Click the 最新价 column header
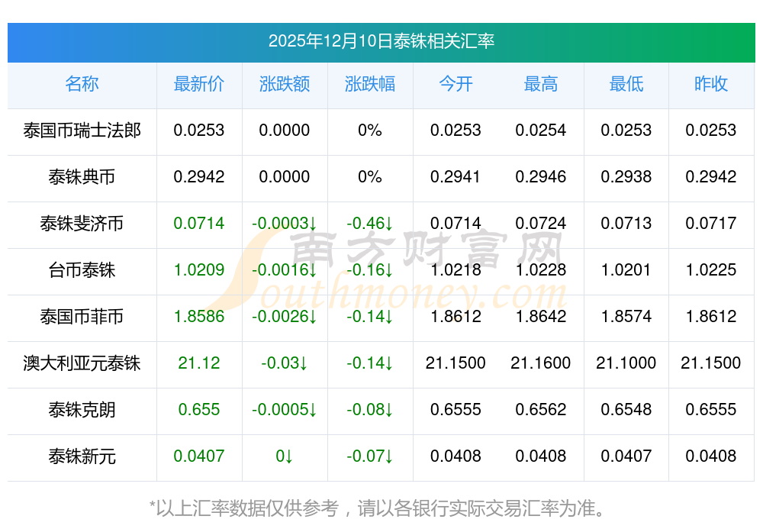 pyautogui.click(x=199, y=85)
